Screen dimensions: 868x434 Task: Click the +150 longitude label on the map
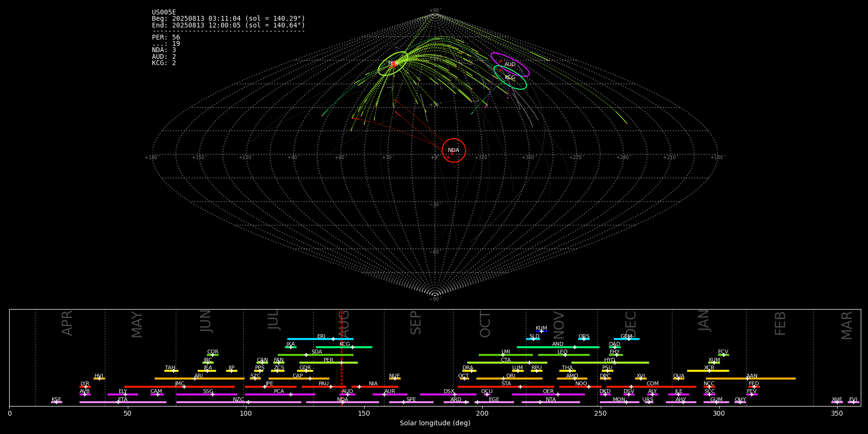[x=198, y=158]
